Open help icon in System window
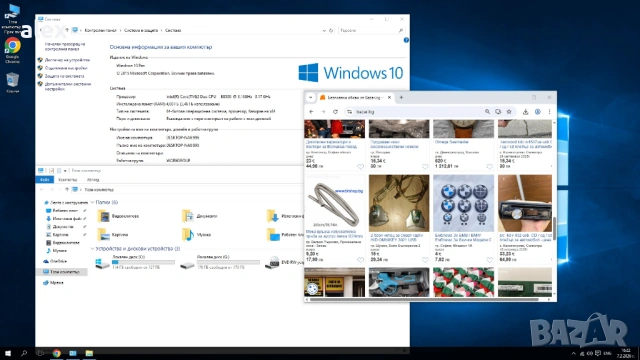The image size is (640, 360). click(x=406, y=40)
